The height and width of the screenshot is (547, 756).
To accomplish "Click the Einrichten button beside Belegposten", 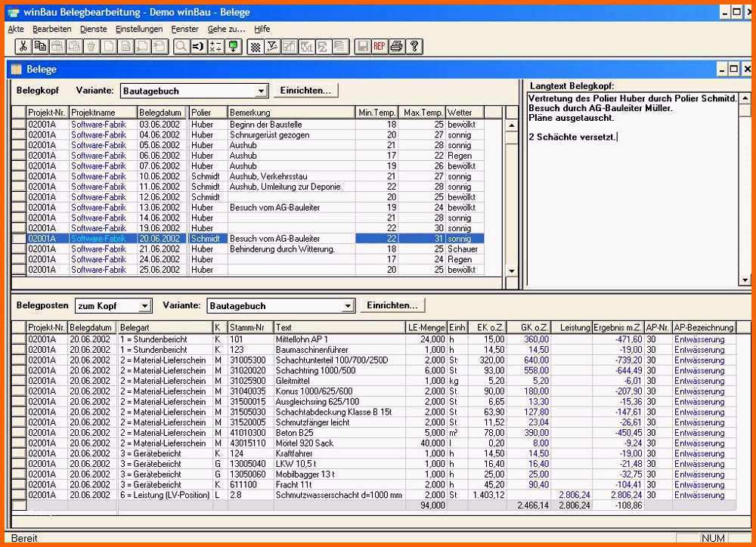I will pyautogui.click(x=392, y=305).
